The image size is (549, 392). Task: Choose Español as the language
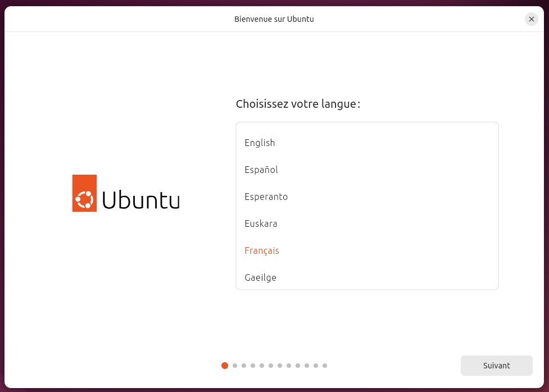coord(367,170)
